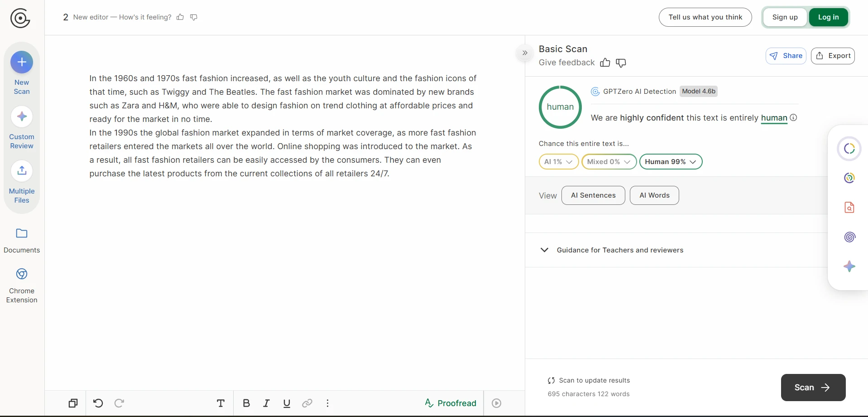Screen dimensions: 868x417
Task: Click Tell us what you think
Action: pyautogui.click(x=705, y=17)
